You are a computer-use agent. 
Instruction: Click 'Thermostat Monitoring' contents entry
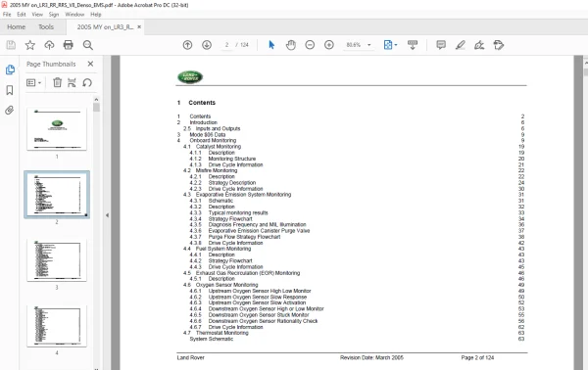tap(222, 333)
